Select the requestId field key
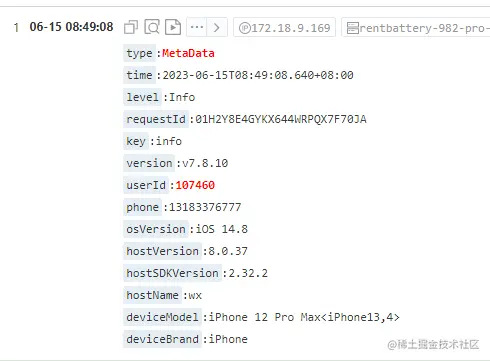Image resolution: width=490 pixels, height=361 pixels. click(x=156, y=119)
